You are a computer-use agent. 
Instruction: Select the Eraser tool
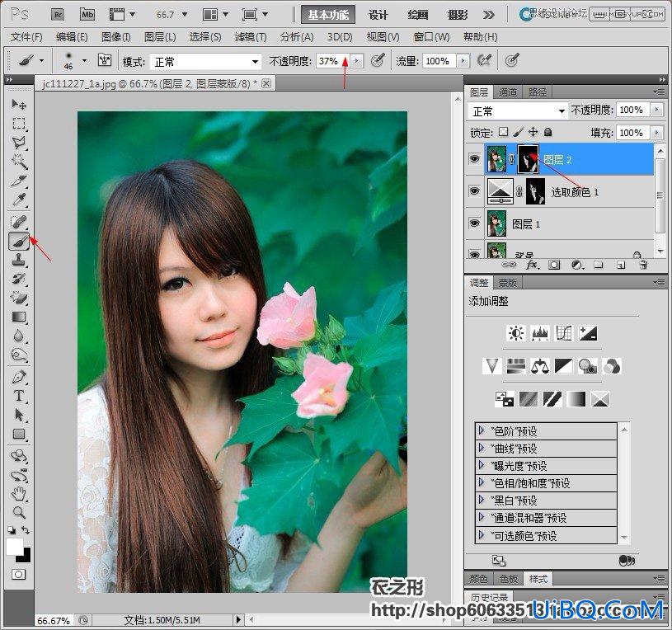(x=18, y=299)
